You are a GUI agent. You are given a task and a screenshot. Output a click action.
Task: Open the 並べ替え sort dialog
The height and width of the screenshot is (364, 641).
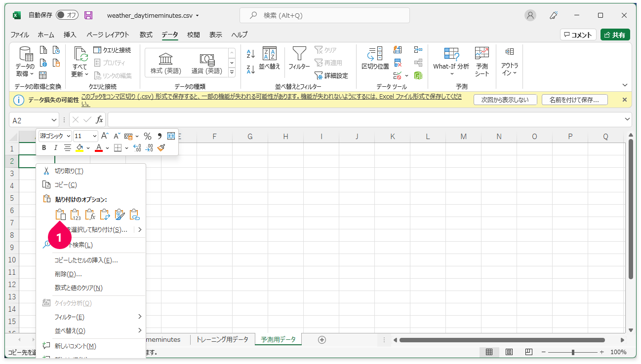click(270, 59)
